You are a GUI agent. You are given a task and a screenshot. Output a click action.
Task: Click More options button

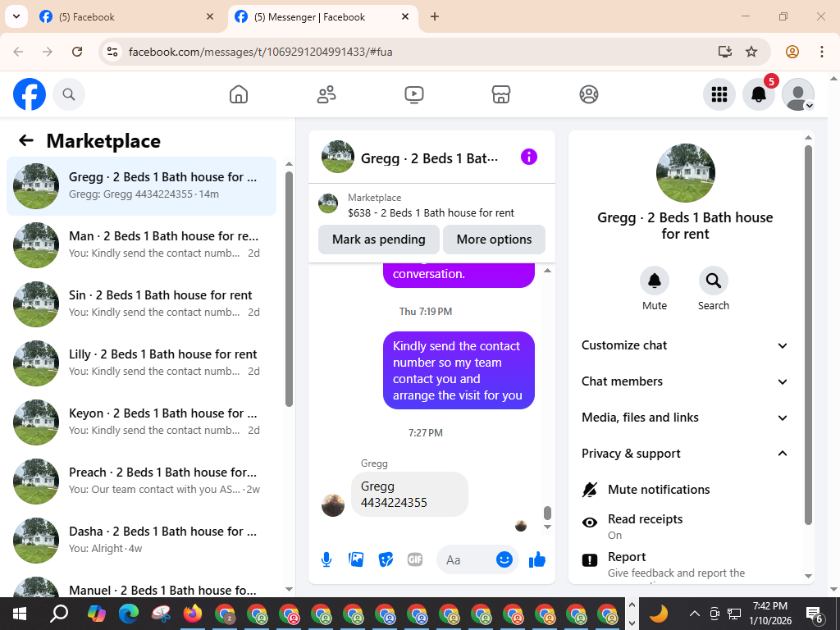click(494, 240)
